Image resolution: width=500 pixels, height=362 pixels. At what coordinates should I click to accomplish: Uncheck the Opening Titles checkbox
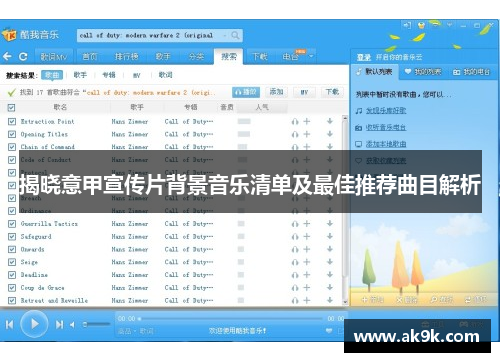12,134
